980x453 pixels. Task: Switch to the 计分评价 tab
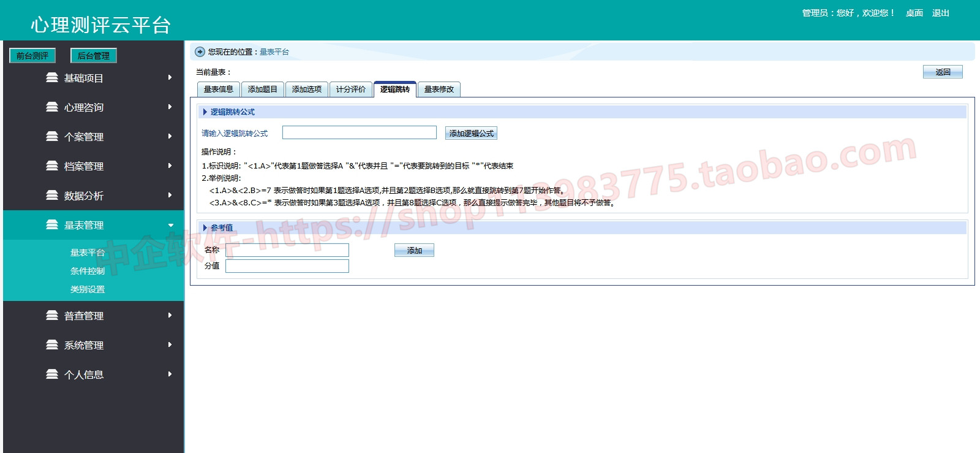tap(351, 89)
